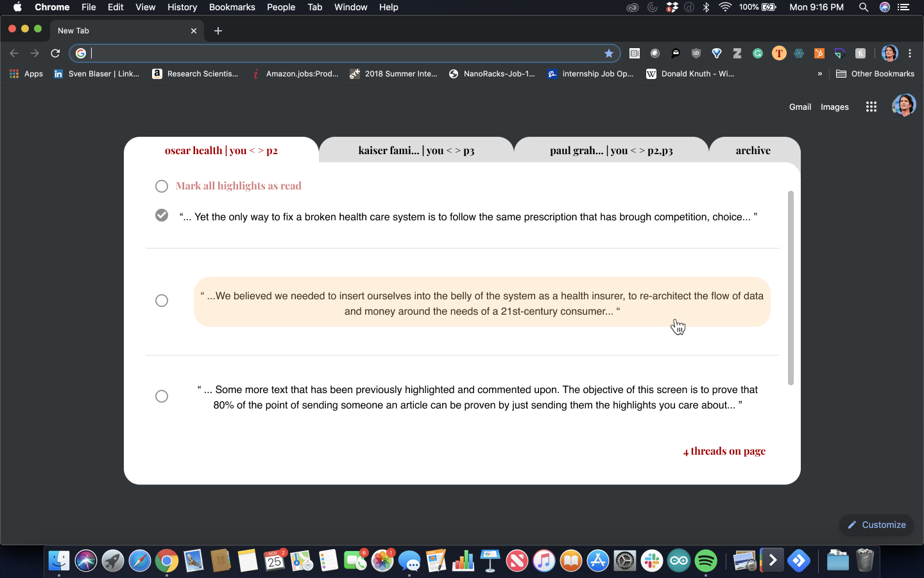Open the Chrome three-dot menu
The width and height of the screenshot is (924, 578).
pos(910,53)
